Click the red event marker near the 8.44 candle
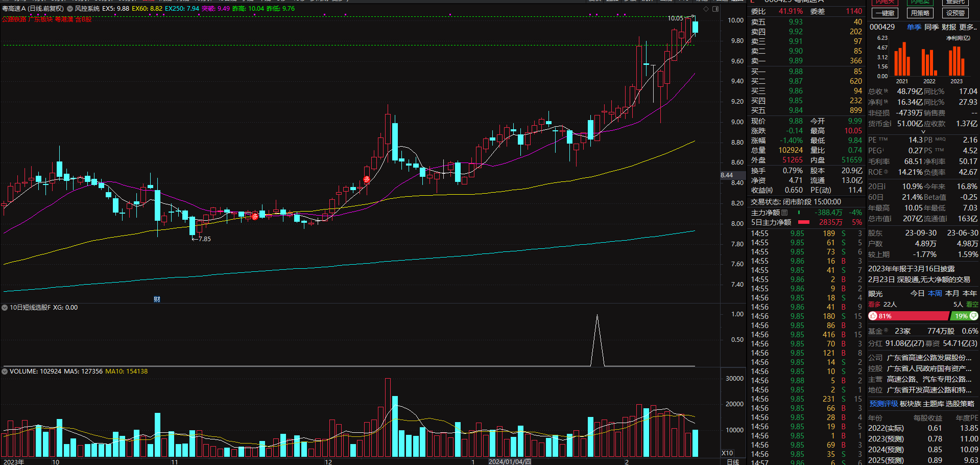This screenshot has height=465, width=980. (x=367, y=179)
